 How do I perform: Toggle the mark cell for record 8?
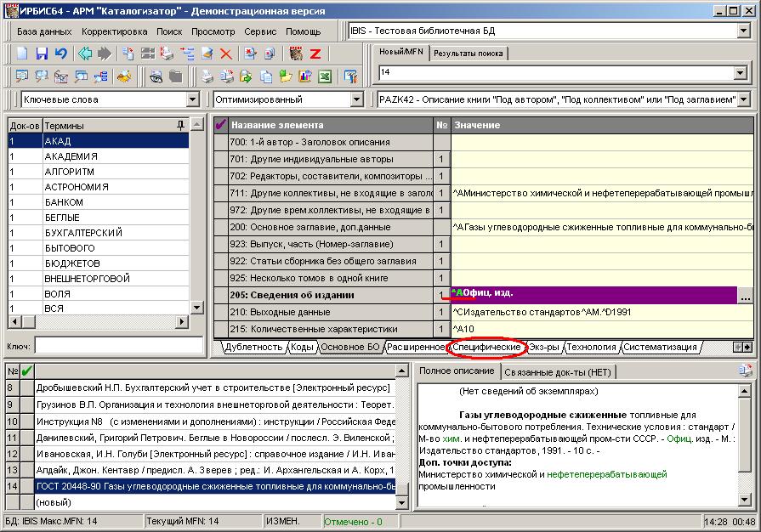pos(27,388)
